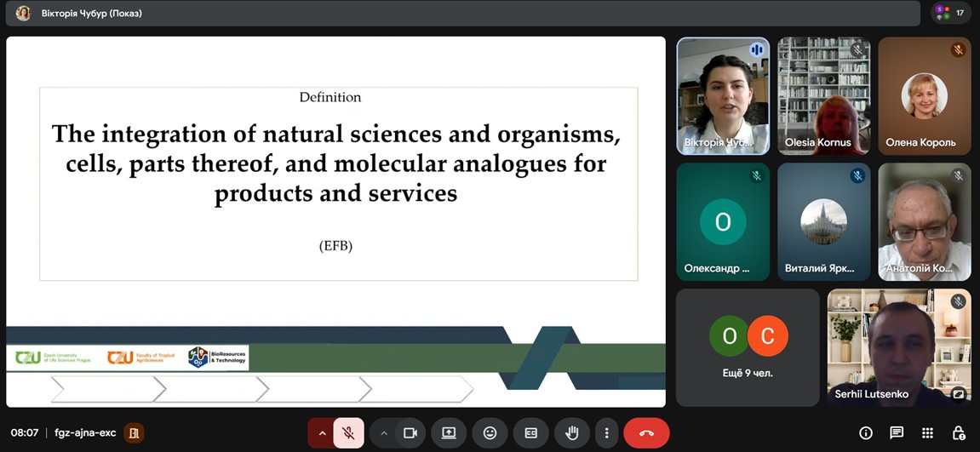Open the chat panel
This screenshot has height=452, width=980.
coord(897,433)
